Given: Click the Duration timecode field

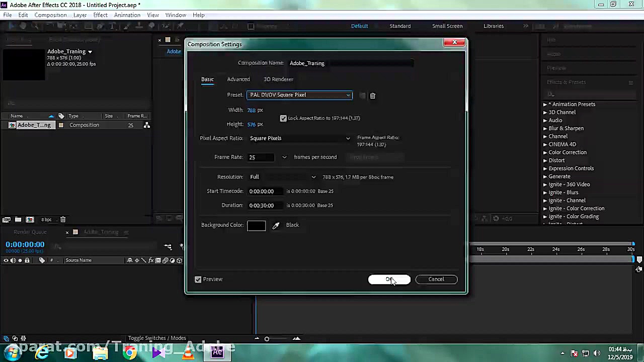Looking at the screenshot, I should tap(265, 206).
